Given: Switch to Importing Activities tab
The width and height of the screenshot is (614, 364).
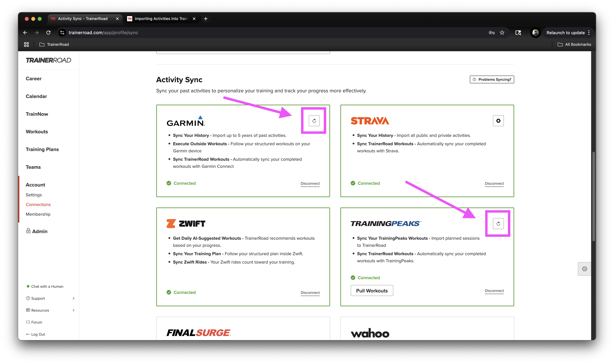Looking at the screenshot, I should tap(161, 19).
